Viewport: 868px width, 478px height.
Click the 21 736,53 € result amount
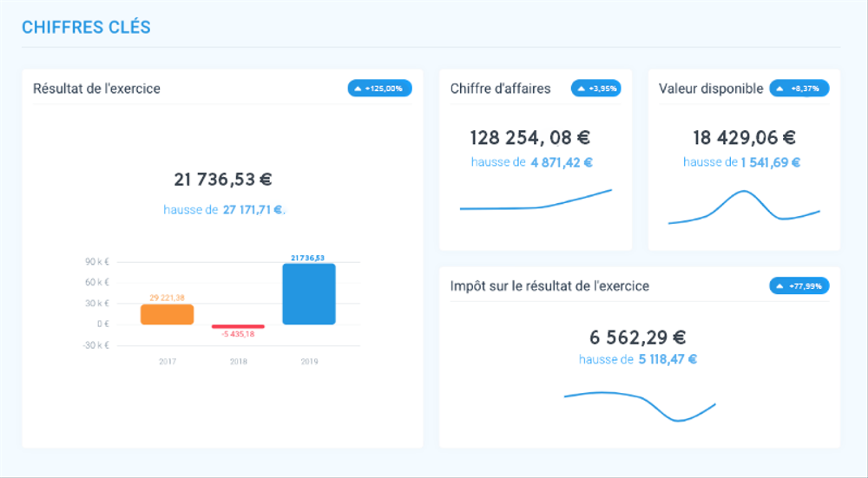tap(223, 180)
